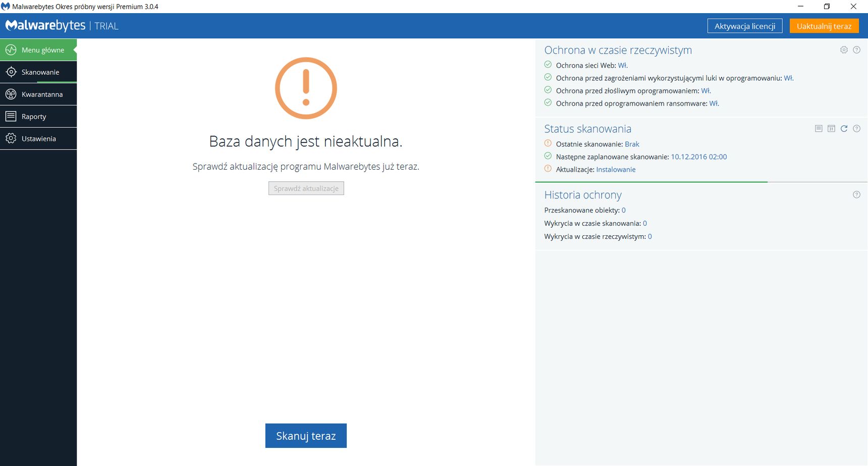The image size is (868, 466).
Task: Click the Ochrona w czasie rzeczywistym heading
Action: (618, 50)
